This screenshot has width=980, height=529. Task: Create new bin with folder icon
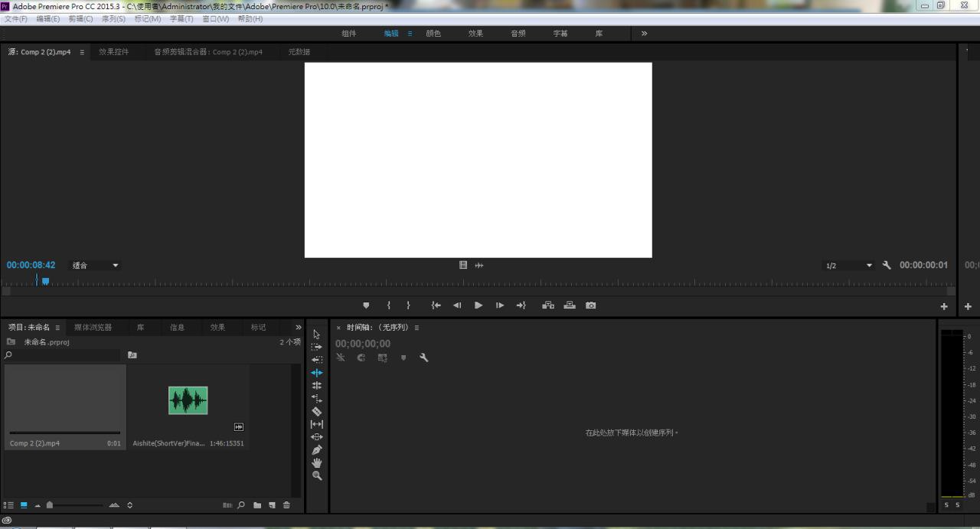pos(257,505)
